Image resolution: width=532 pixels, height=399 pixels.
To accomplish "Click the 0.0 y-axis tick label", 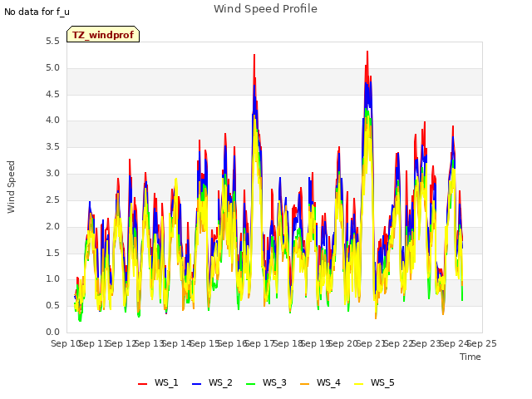I will [x=52, y=332].
